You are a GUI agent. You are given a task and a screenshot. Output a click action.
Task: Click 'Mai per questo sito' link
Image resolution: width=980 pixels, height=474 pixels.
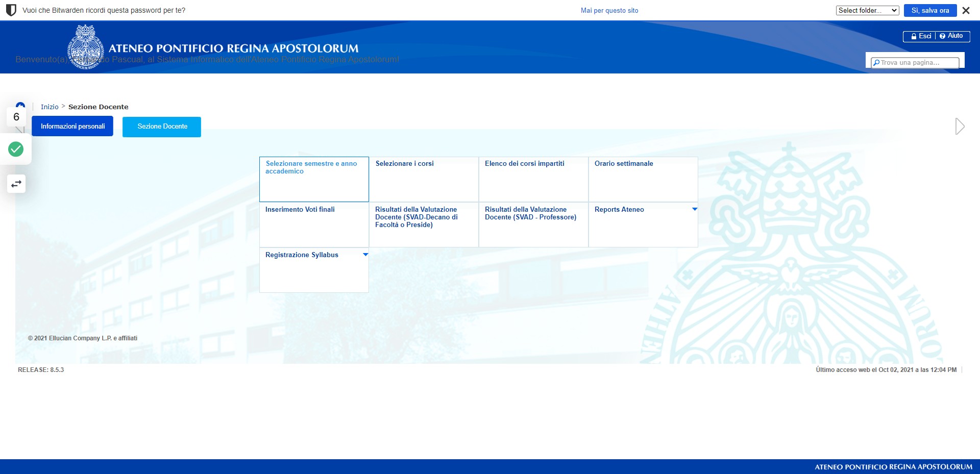pos(609,10)
